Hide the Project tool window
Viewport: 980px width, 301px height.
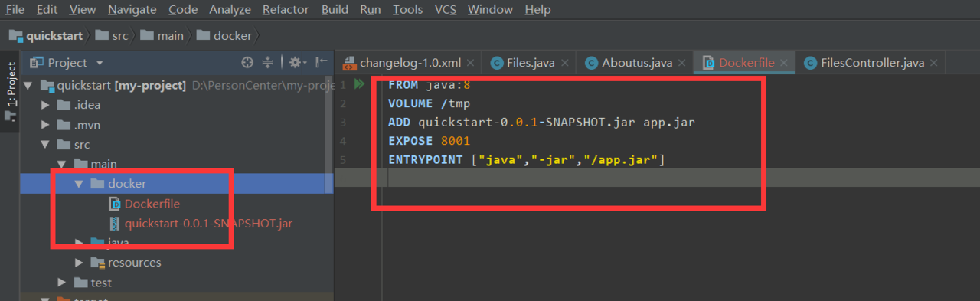[x=322, y=63]
